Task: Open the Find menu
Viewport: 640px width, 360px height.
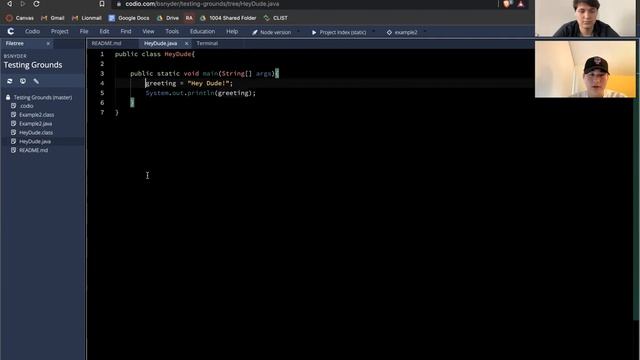Action: point(126,31)
